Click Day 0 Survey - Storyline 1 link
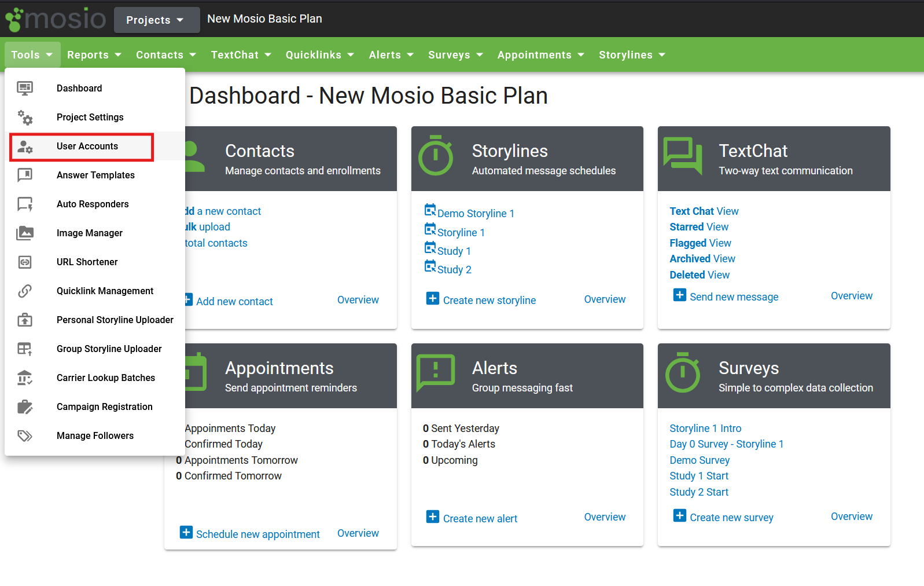This screenshot has height=586, width=924. [727, 444]
